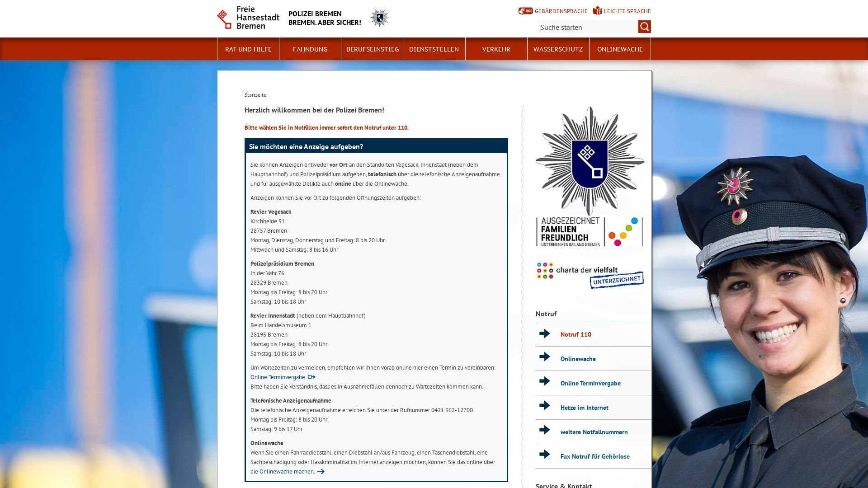
Task: Open the Verkehr menu
Action: click(x=496, y=49)
